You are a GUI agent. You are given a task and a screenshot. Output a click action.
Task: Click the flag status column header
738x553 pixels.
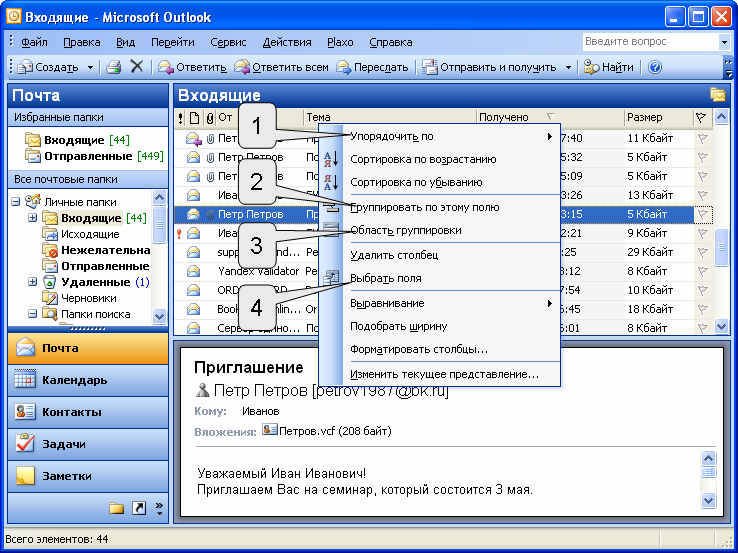point(701,118)
